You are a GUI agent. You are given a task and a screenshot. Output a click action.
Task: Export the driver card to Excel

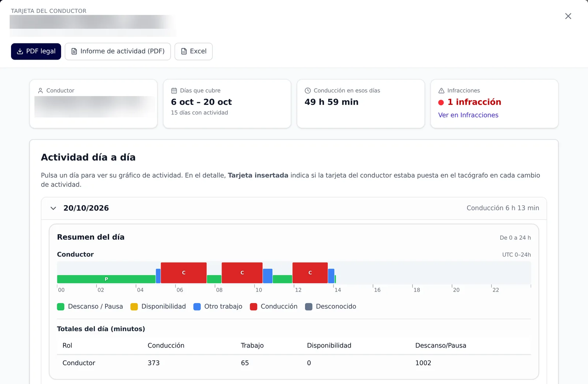(194, 51)
